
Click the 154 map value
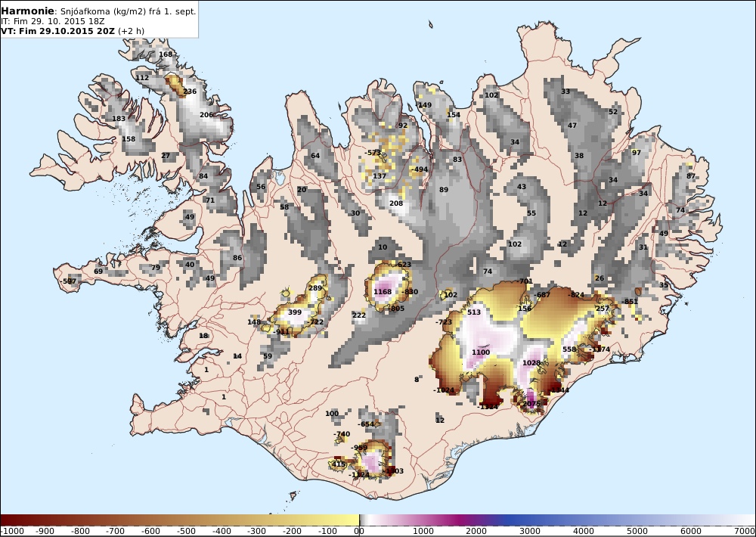pyautogui.click(x=454, y=114)
